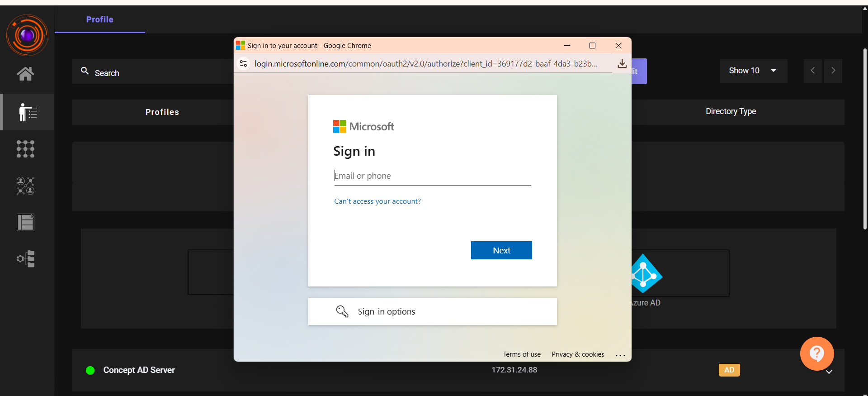Screen dimensions: 868x396
Task: Open Privacy & cookies link
Action: (578, 354)
